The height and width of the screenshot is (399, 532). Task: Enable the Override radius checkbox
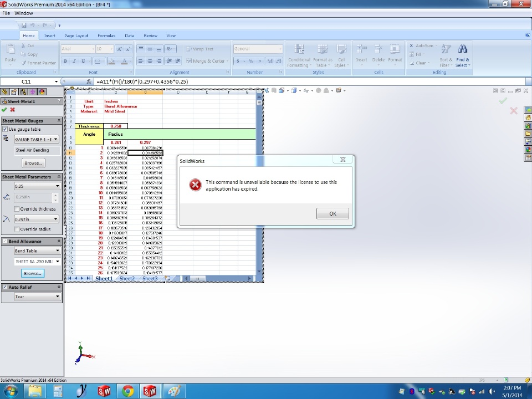coord(16,229)
